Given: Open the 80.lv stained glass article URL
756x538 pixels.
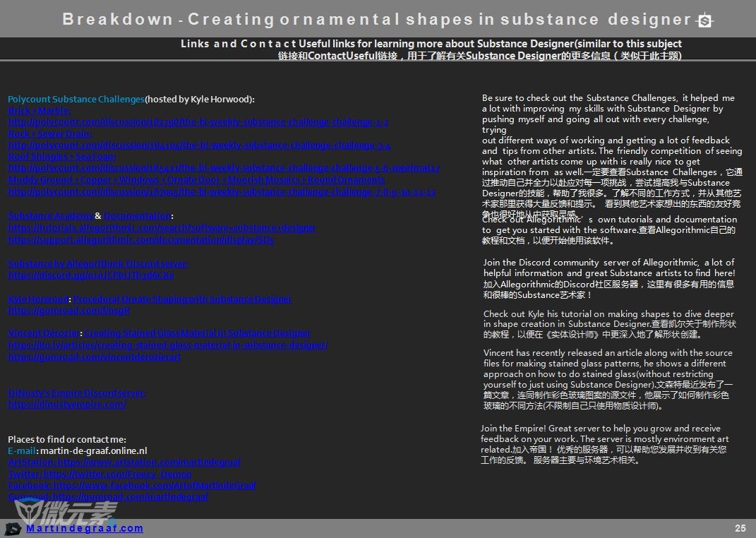Looking at the screenshot, I should click(168, 345).
